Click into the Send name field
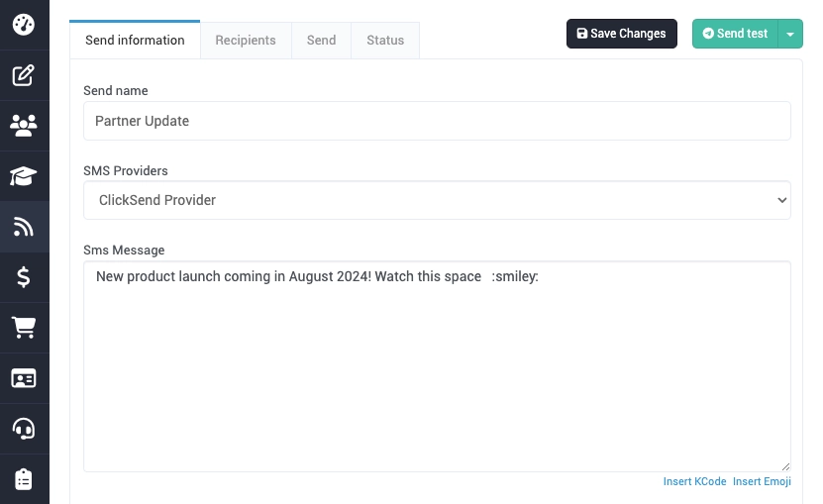The width and height of the screenshot is (823, 504). (437, 121)
